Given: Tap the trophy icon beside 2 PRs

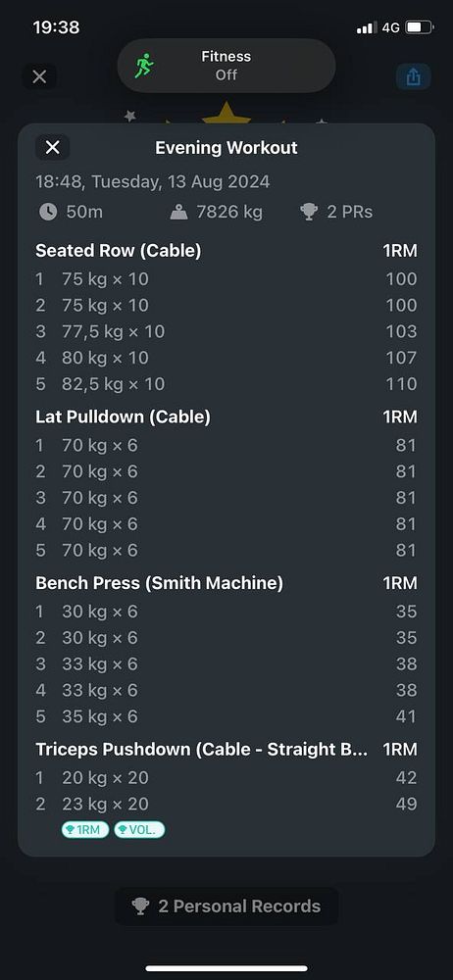Looking at the screenshot, I should pos(309,213).
